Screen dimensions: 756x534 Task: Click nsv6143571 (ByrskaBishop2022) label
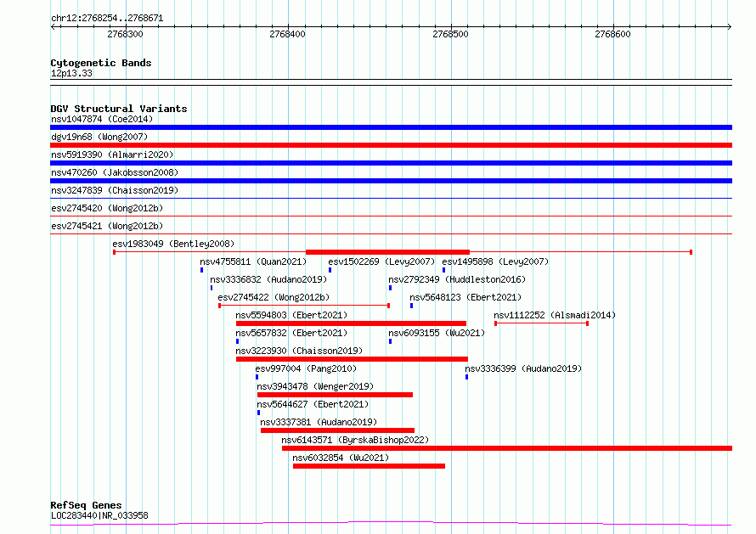[x=355, y=440]
